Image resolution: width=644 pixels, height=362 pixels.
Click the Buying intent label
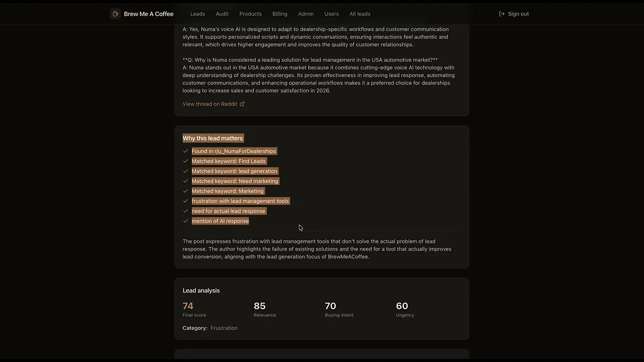click(339, 315)
